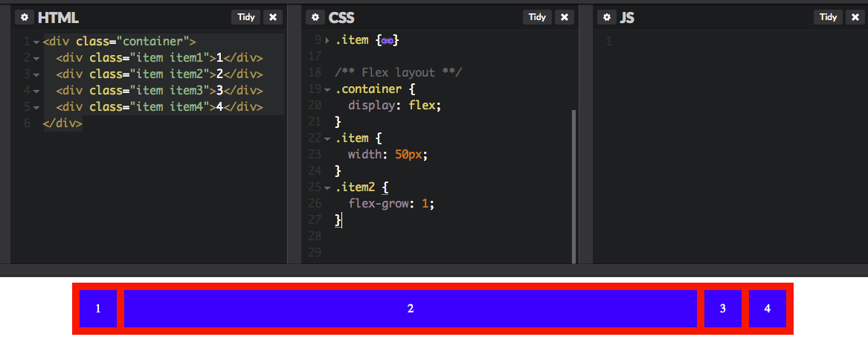This screenshot has width=868, height=363.
Task: Click the .container selector on CSS line 19
Action: 368,89
